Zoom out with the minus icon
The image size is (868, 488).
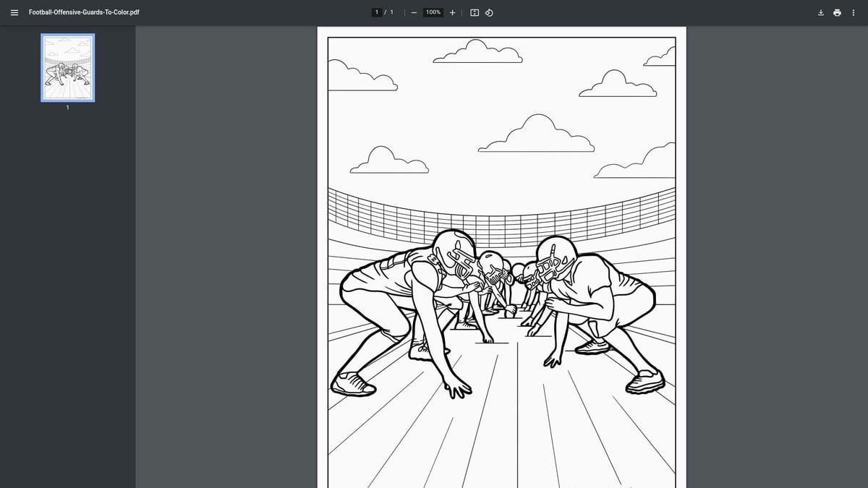click(414, 12)
